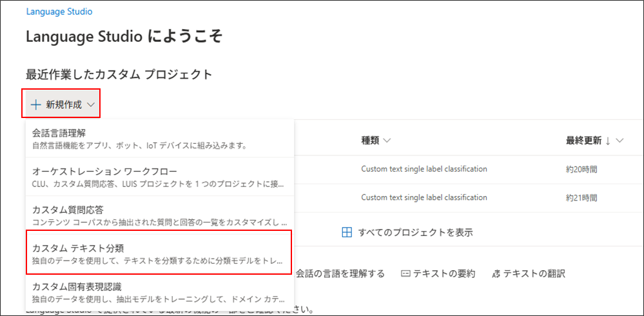Click the translate icon beside テキストの翻訳
This screenshot has width=644, height=316.
496,274
